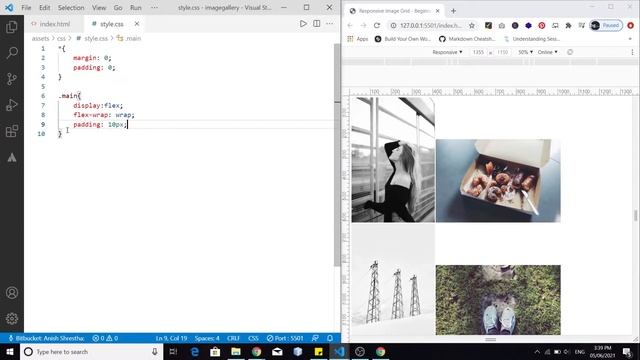Open the Build Your Own Wo... bookmark
The height and width of the screenshot is (360, 640).
pos(402,39)
